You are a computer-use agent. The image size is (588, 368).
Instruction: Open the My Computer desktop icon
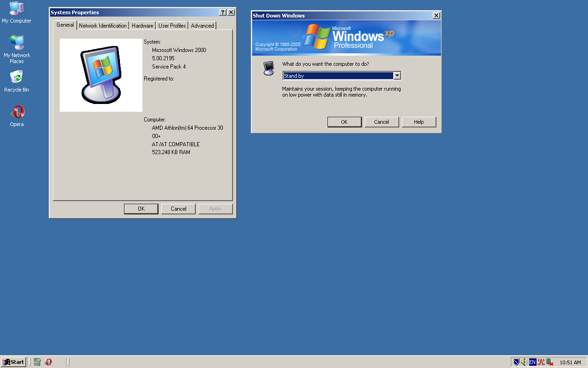(17, 12)
